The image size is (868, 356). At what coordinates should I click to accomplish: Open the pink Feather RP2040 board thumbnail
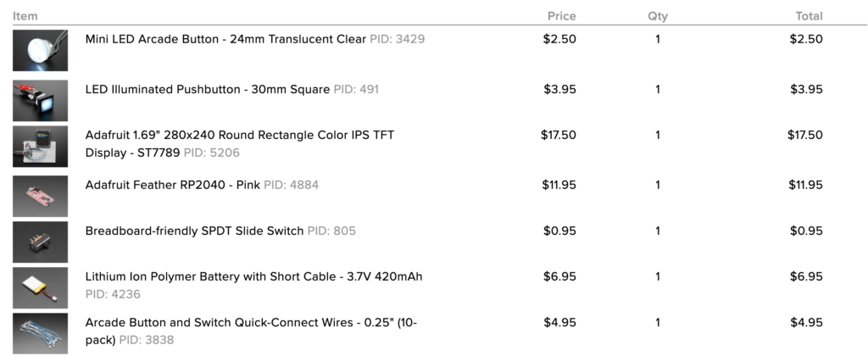point(41,197)
